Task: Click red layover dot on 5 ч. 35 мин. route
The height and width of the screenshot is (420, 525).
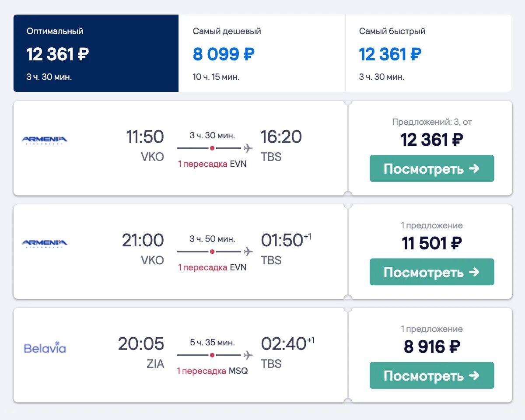Action: 212,355
